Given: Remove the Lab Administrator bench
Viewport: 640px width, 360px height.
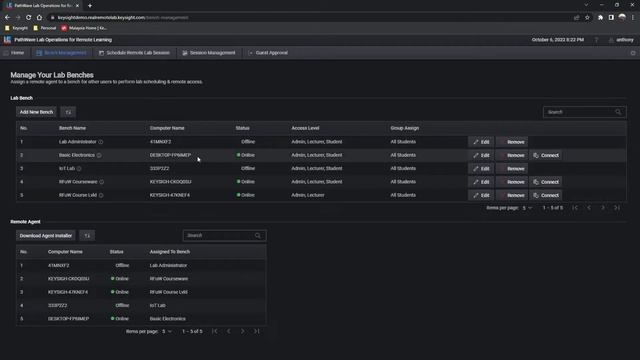Looking at the screenshot, I should (512, 142).
